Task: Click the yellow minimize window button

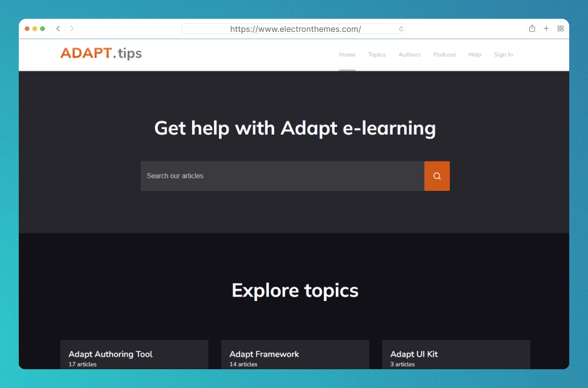Action: pos(35,29)
